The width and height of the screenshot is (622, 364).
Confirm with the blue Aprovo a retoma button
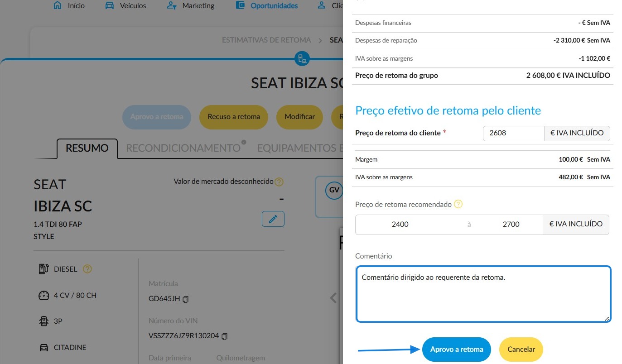click(x=457, y=350)
